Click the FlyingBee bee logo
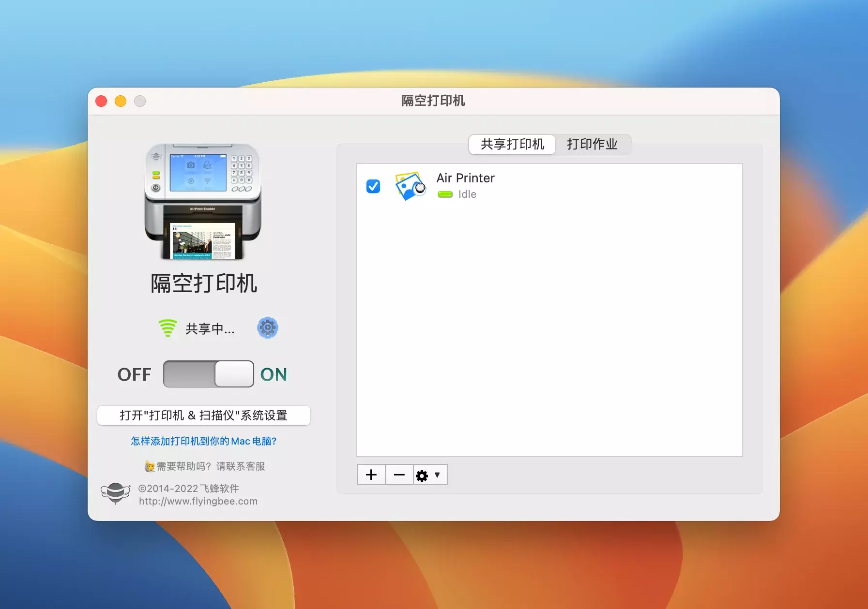 tap(115, 493)
